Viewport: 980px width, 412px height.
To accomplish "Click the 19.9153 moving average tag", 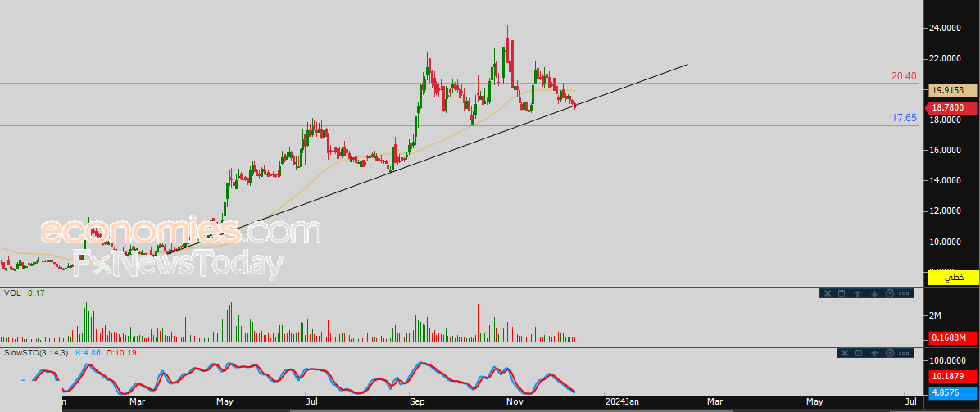I will point(952,91).
